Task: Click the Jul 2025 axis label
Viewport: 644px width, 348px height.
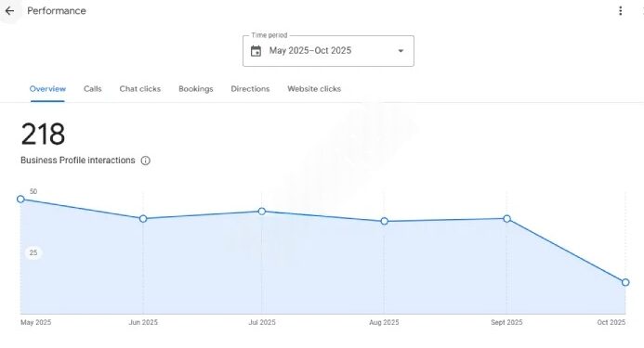Action: click(262, 323)
